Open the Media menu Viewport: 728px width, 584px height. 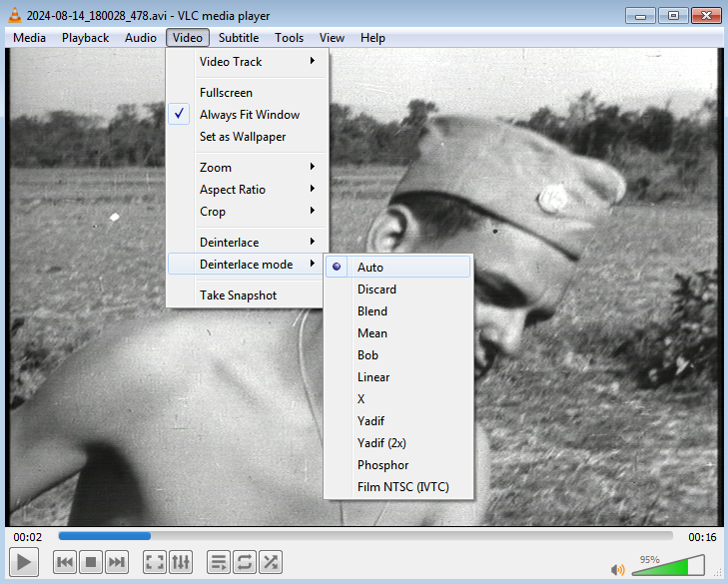coord(29,38)
